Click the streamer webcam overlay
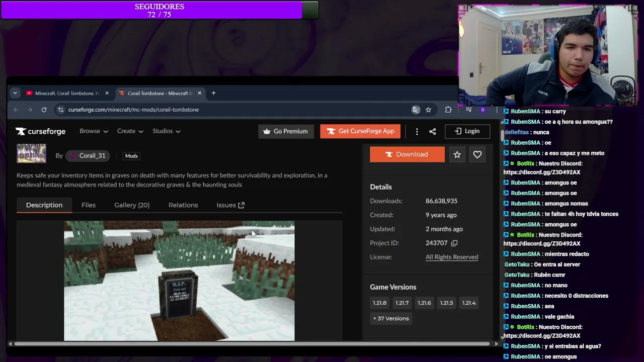This screenshot has width=644, height=362. coord(548,55)
